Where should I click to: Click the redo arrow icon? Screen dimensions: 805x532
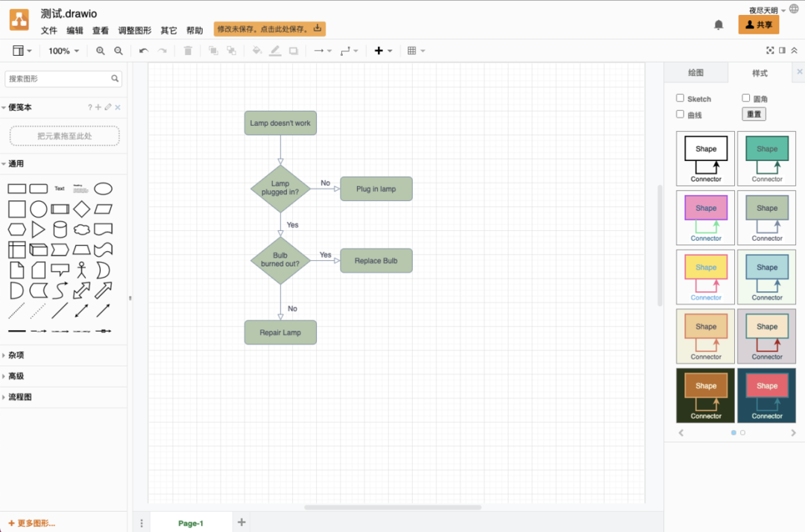[x=162, y=51]
